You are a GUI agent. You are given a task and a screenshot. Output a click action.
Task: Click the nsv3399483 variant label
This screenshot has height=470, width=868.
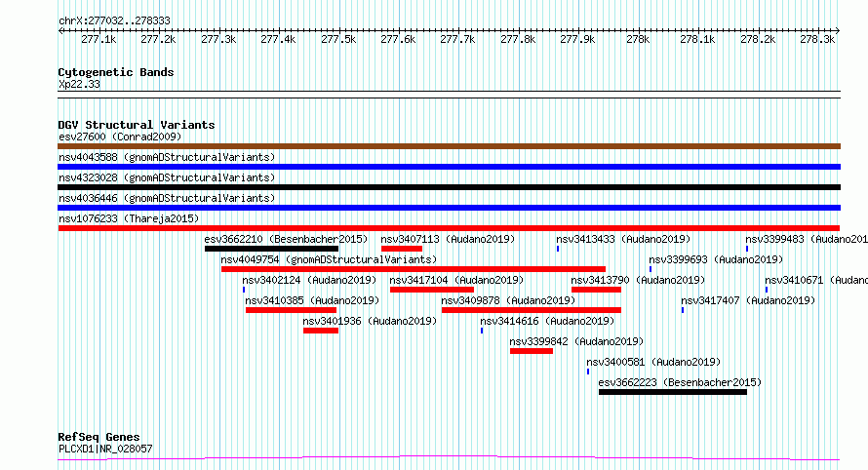(806, 239)
